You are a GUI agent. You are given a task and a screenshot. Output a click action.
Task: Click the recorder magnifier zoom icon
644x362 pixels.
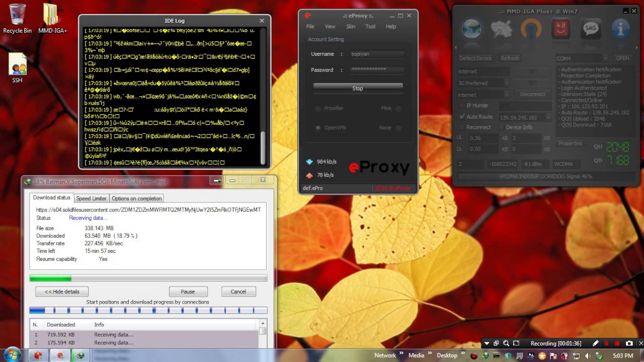click(x=506, y=343)
